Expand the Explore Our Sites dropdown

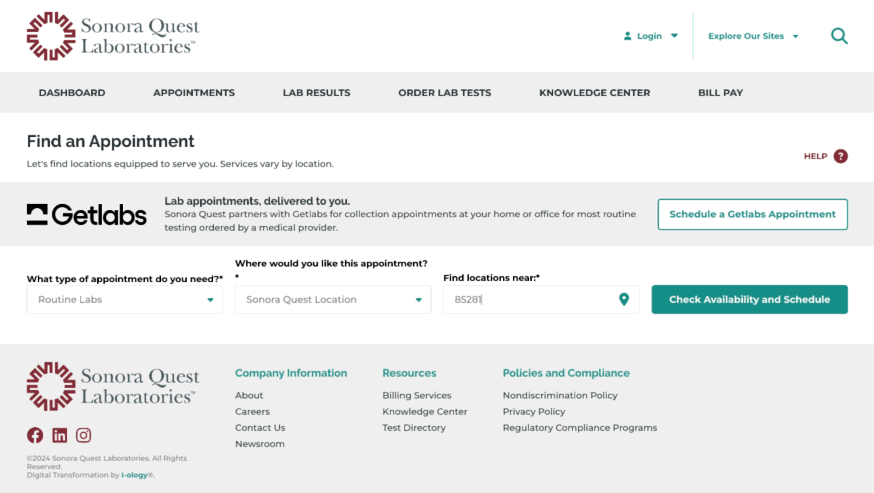[753, 36]
